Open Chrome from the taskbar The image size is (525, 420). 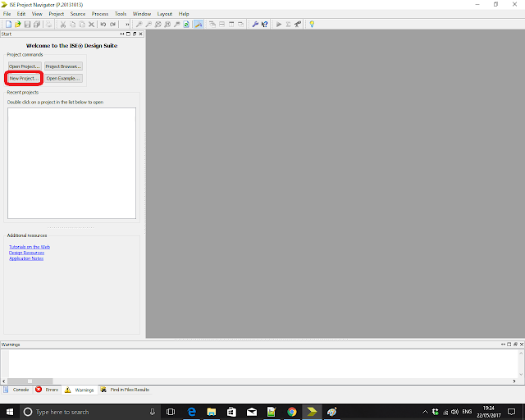(x=292, y=412)
